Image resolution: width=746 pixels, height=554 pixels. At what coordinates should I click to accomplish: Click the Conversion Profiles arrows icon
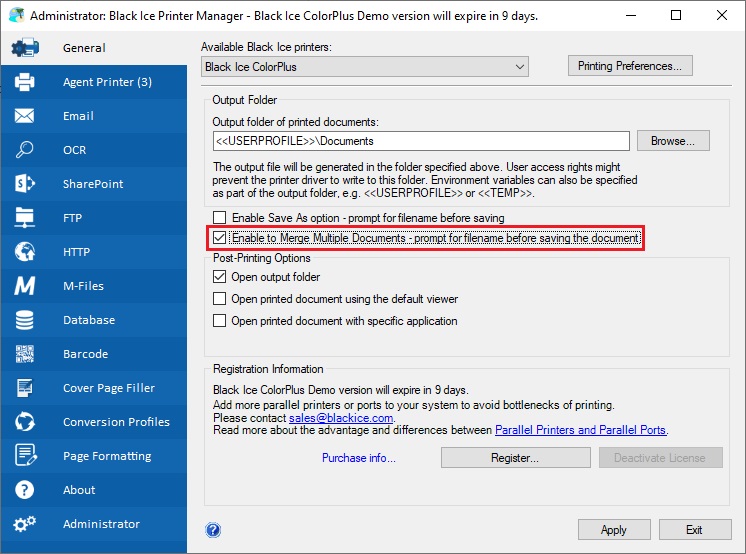[24, 422]
